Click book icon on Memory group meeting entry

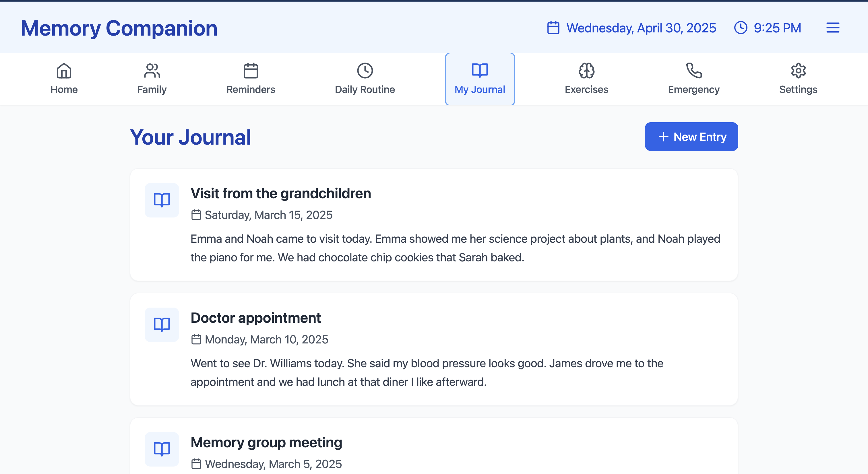coord(162,449)
